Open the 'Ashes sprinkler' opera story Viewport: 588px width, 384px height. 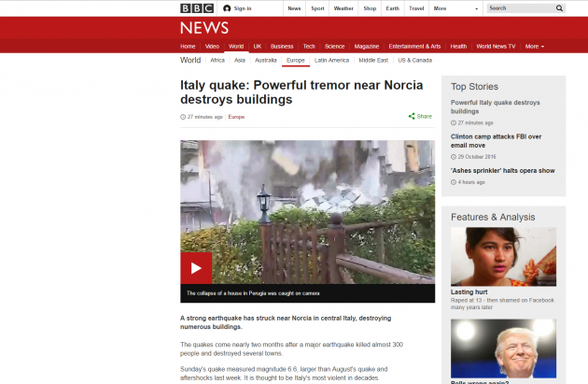point(502,171)
